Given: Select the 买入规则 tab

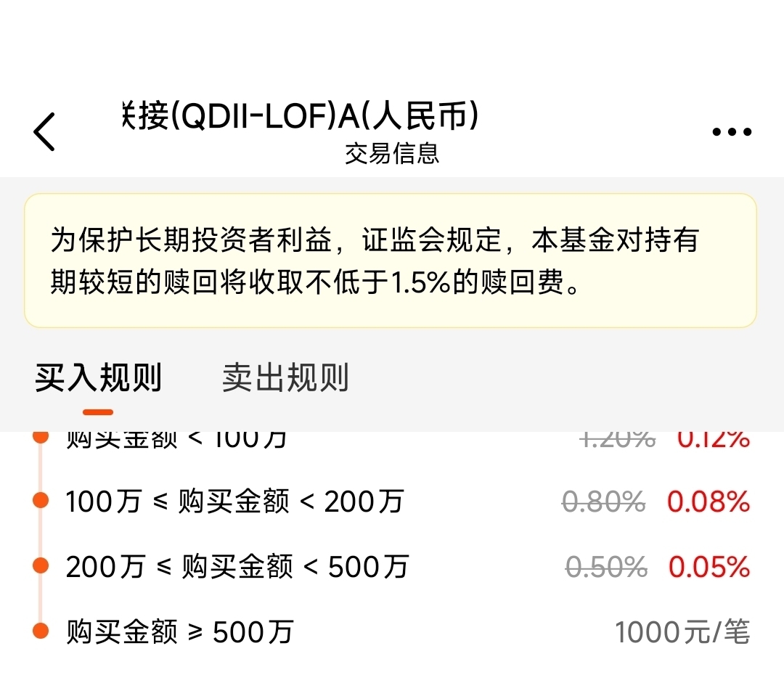Looking at the screenshot, I should point(99,378).
